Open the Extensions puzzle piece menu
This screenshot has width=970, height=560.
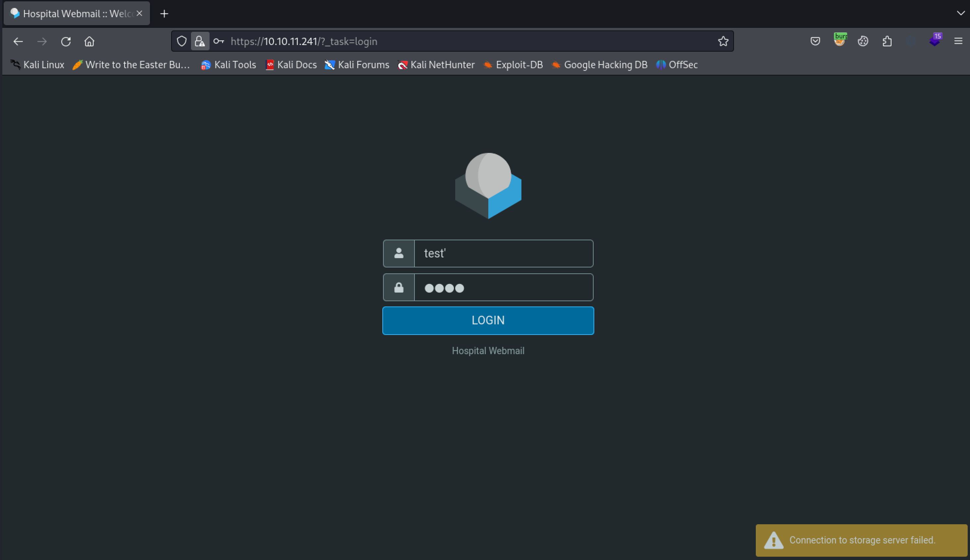[887, 42]
